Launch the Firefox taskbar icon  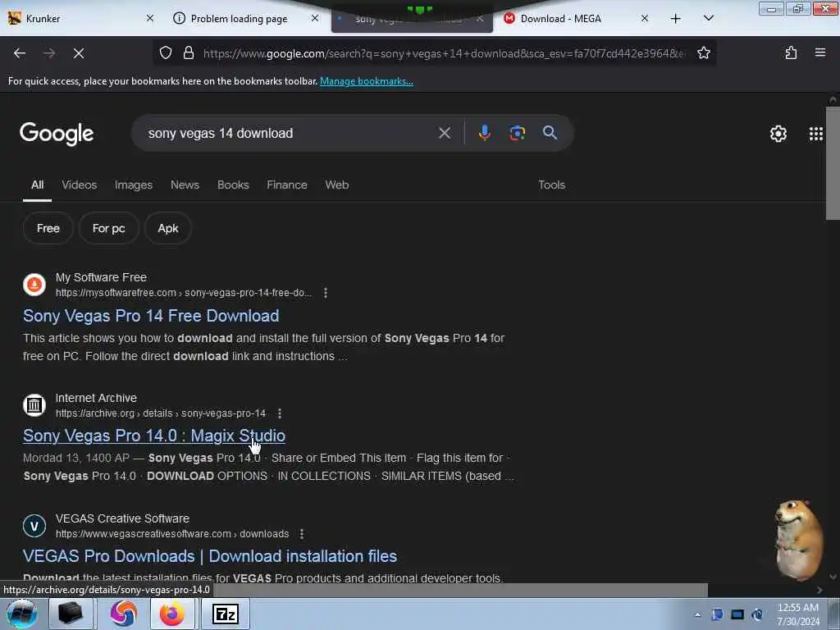[x=172, y=614]
